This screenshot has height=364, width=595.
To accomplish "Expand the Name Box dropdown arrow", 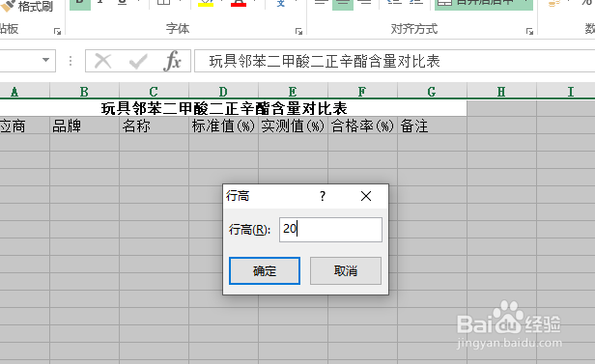I will click(46, 60).
